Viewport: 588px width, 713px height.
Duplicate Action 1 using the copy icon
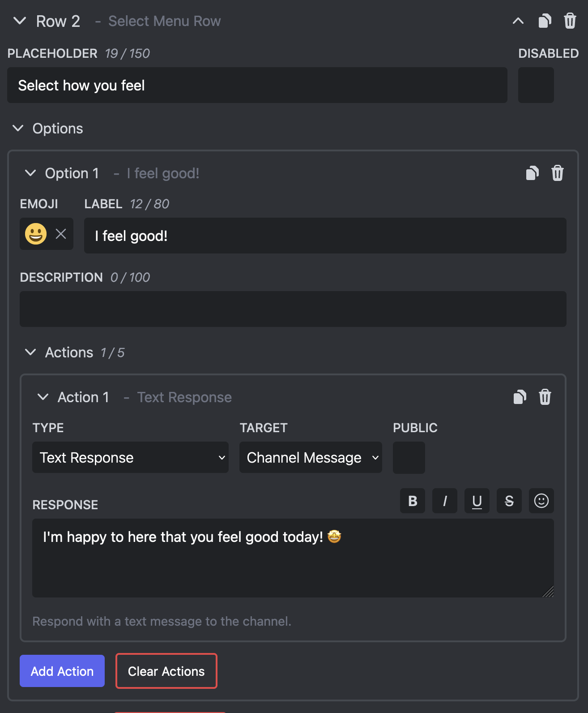point(520,397)
